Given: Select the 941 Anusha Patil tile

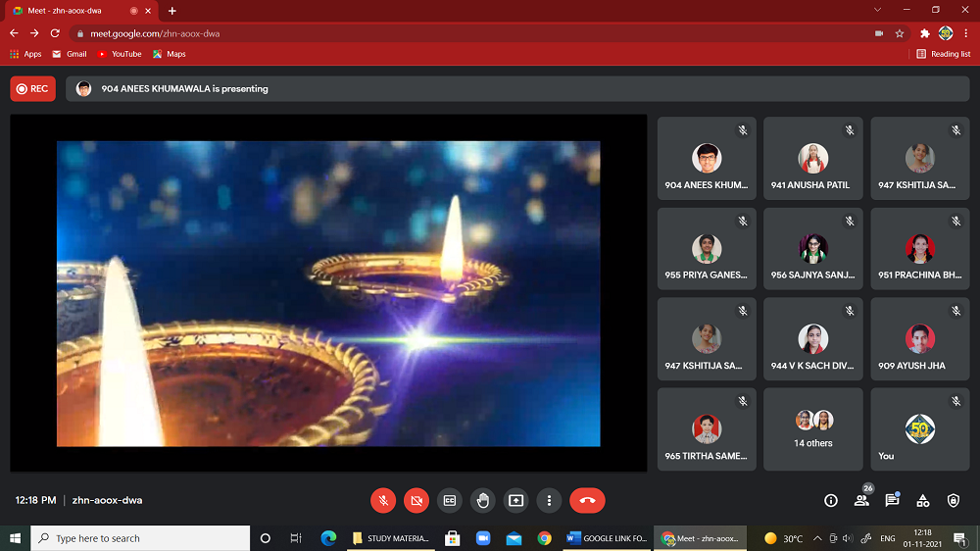Looking at the screenshot, I should pos(813,159).
